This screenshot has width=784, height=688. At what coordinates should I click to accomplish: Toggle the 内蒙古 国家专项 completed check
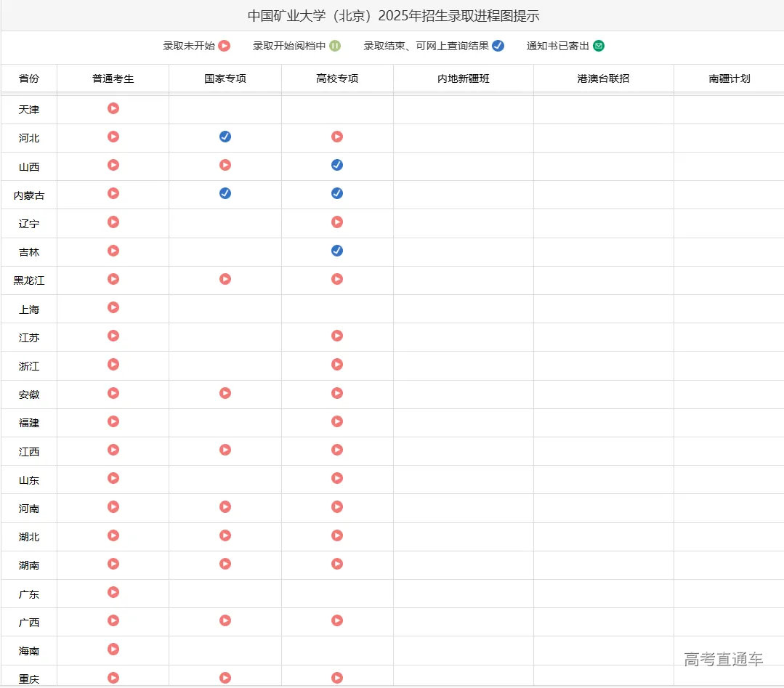pyautogui.click(x=225, y=193)
